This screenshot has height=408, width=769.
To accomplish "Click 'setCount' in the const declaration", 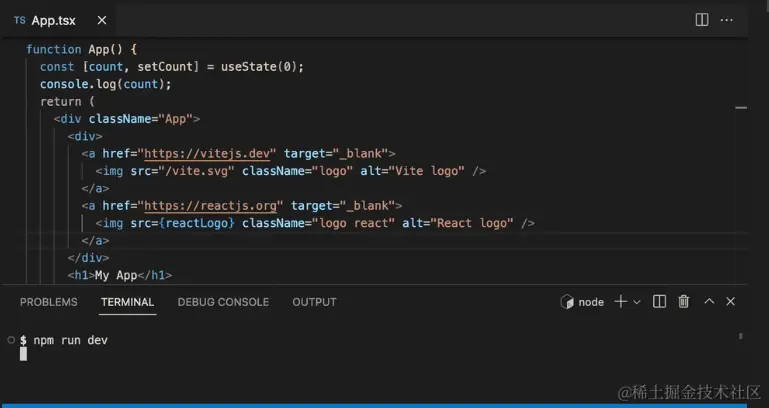I will 165,67.
